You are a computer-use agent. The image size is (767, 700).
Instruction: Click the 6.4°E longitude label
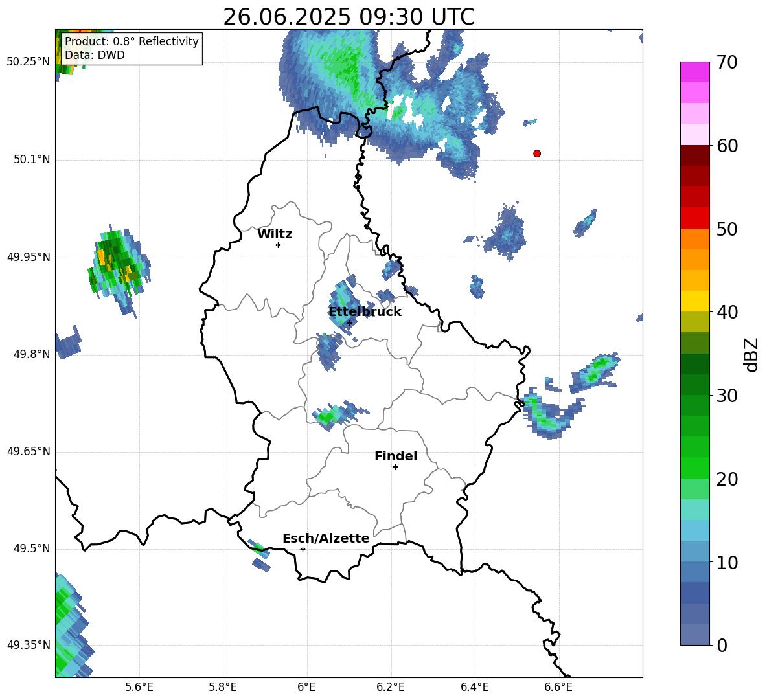[x=474, y=687]
